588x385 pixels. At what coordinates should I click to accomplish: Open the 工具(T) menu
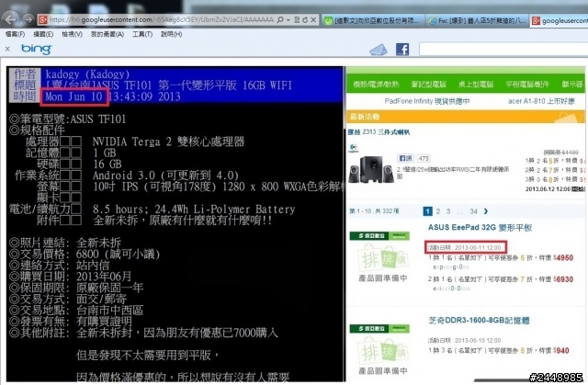(x=142, y=34)
